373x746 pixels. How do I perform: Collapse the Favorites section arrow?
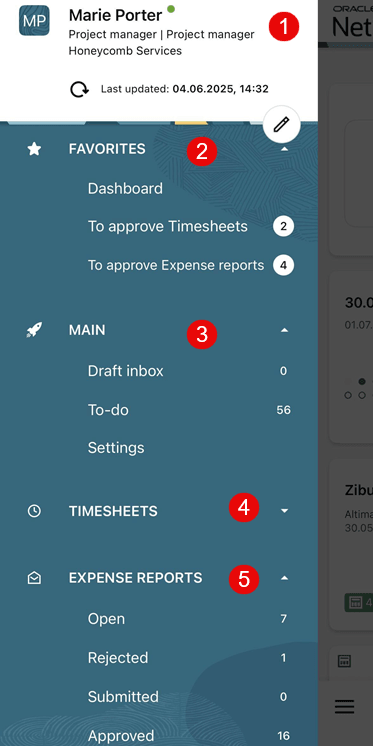(285, 149)
